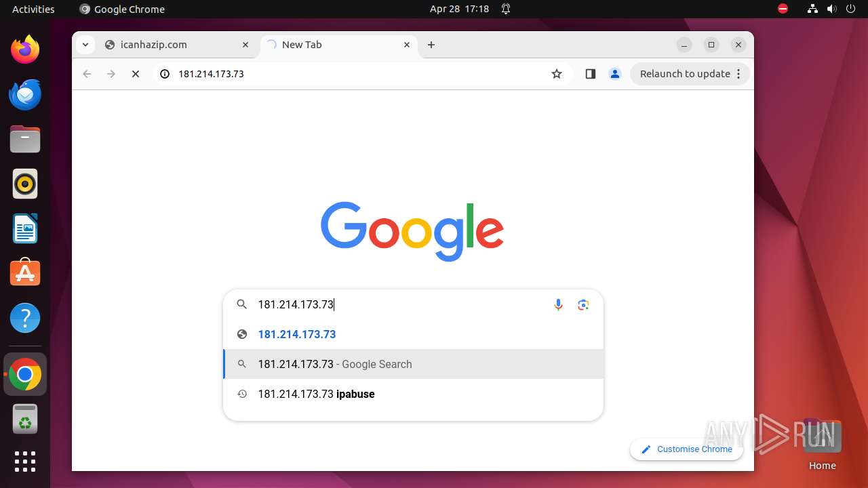
Task: Close the New Tab tab
Action: tap(407, 45)
